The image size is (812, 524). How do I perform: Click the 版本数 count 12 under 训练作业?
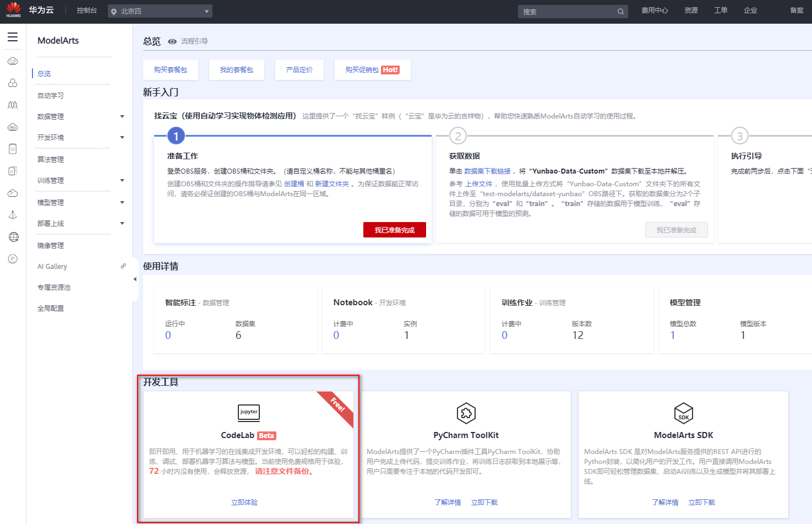tap(577, 336)
